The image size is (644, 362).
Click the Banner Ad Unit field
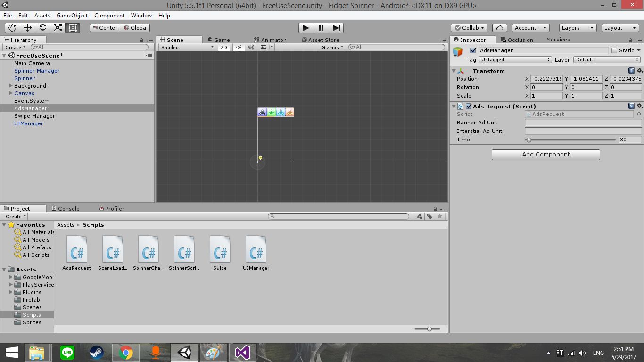coord(583,123)
